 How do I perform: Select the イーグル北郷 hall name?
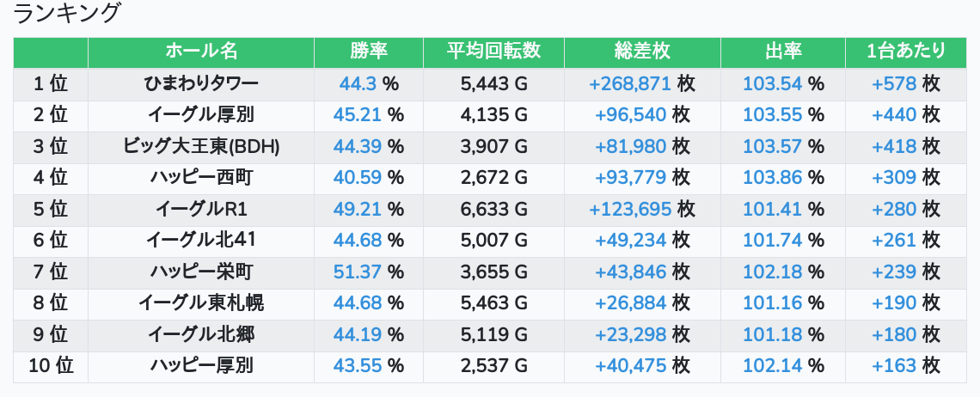click(x=200, y=334)
